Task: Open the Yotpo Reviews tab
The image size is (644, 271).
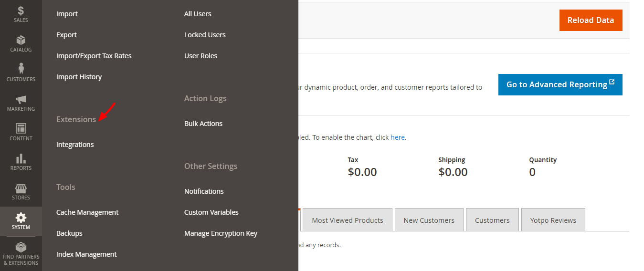Action: pos(553,220)
